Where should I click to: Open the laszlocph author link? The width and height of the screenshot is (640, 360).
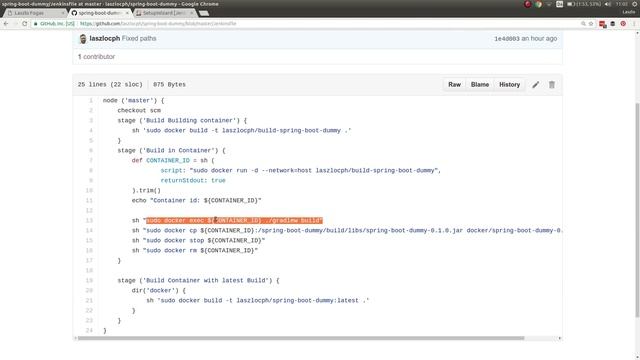coord(104,38)
